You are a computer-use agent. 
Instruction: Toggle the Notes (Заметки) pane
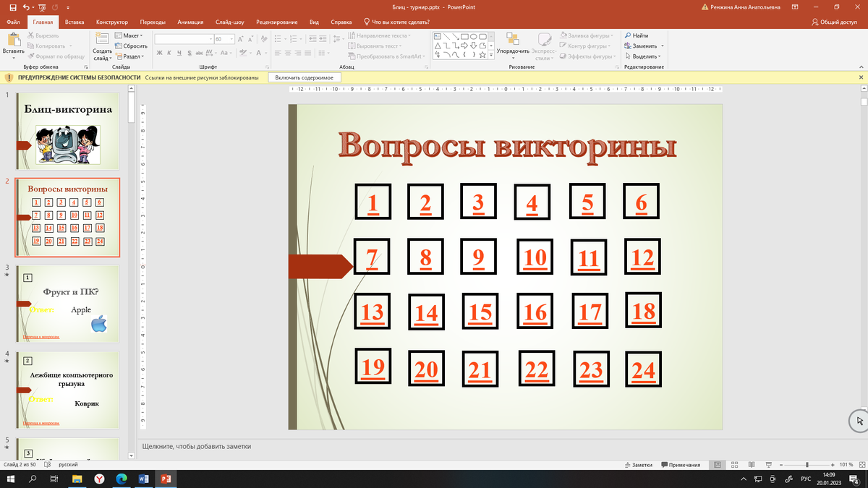[638, 465]
